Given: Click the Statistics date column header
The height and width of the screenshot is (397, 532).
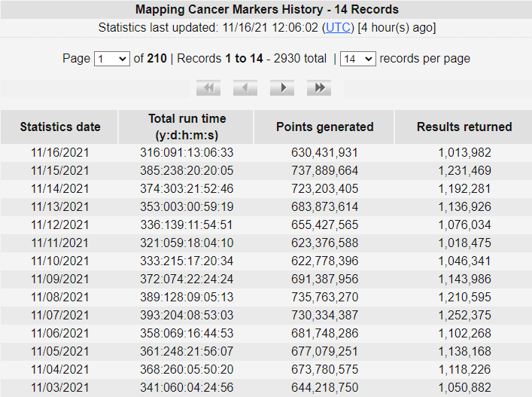Looking at the screenshot, I should 59,127.
